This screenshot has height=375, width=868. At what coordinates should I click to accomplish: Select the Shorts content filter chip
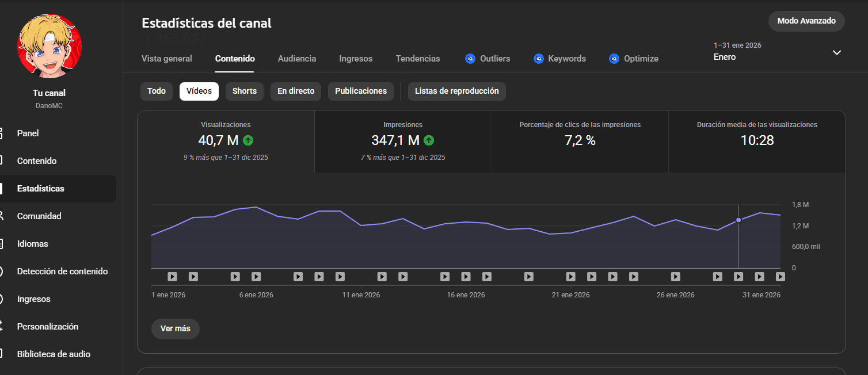pyautogui.click(x=244, y=91)
